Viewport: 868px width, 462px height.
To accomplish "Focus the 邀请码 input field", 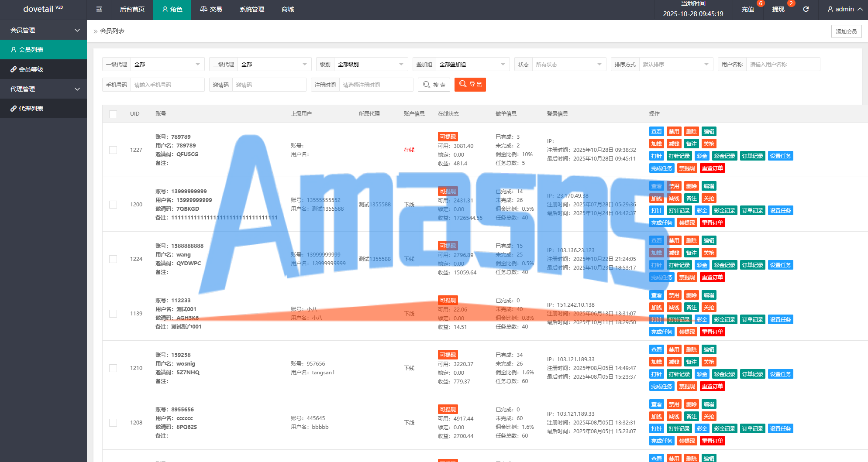I will pos(269,85).
